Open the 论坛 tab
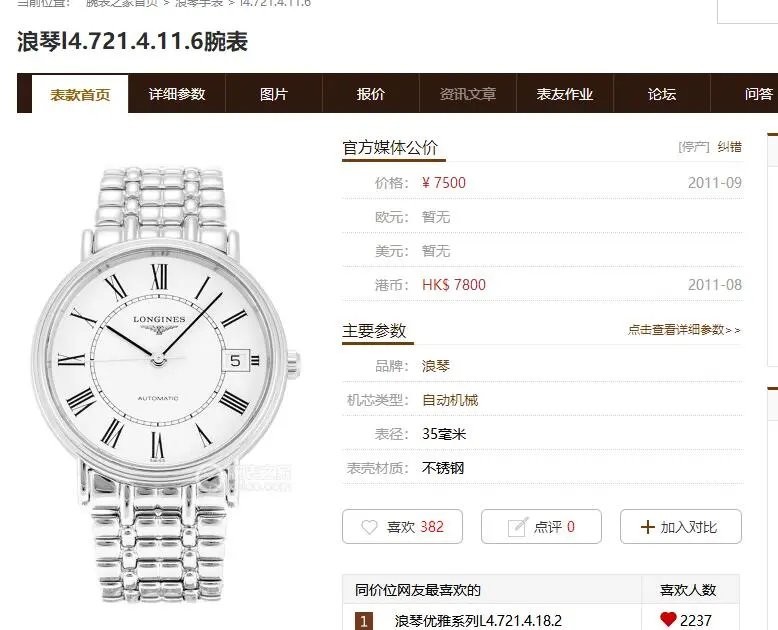778x630 pixels. [662, 94]
